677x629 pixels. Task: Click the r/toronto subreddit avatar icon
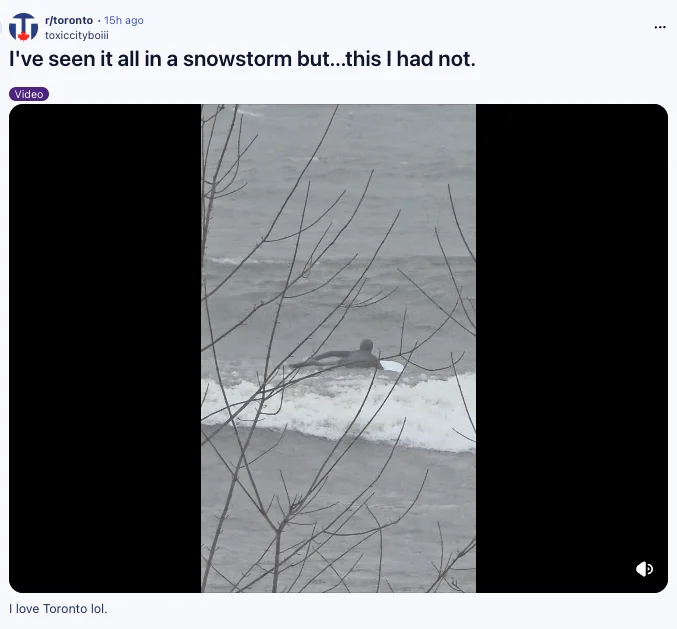click(23, 27)
